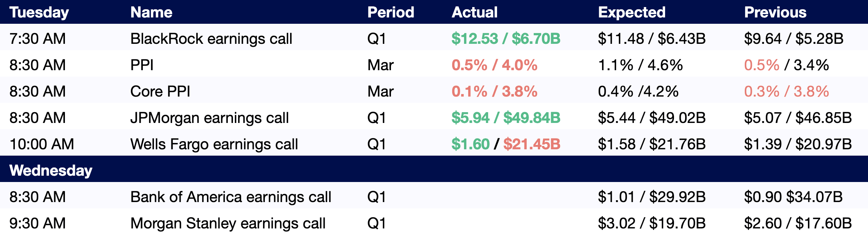Click the Wells Fargo actual revenue $21.45B

point(532,144)
